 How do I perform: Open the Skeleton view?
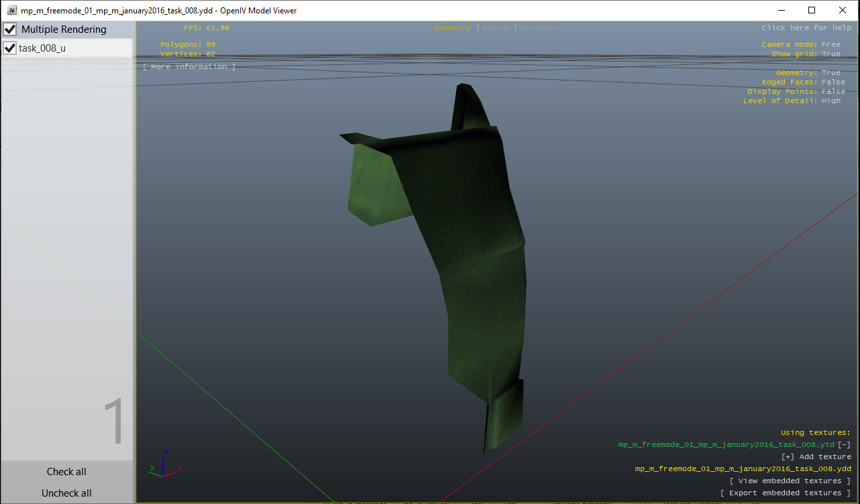point(539,27)
